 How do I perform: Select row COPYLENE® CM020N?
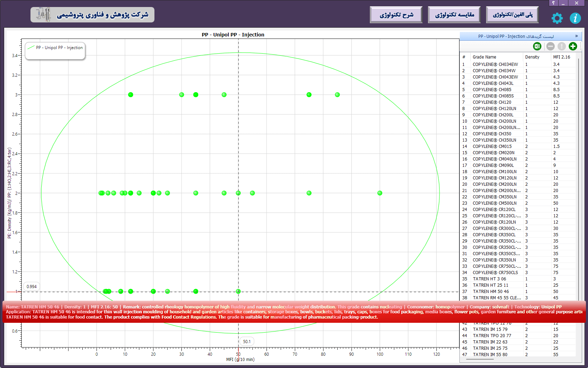click(x=518, y=153)
